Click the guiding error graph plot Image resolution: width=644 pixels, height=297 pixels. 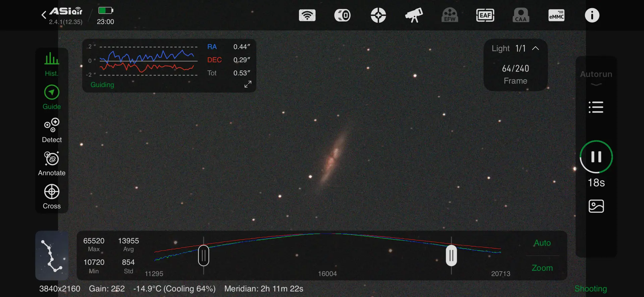point(148,61)
